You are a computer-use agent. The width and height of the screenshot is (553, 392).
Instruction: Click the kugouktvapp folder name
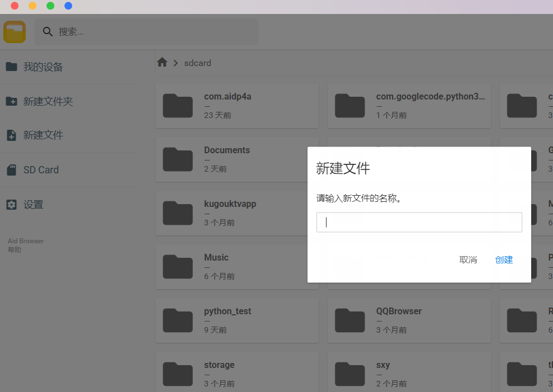(230, 204)
